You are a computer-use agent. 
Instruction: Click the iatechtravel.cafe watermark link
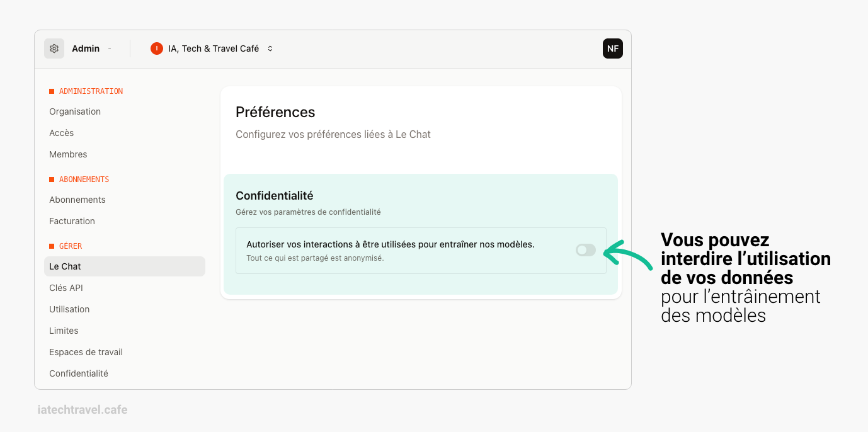point(83,410)
